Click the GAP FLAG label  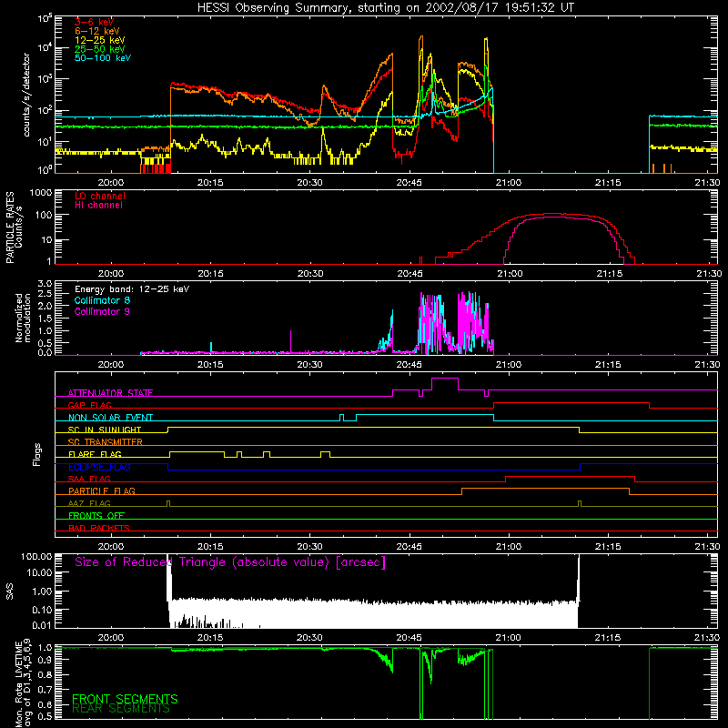point(89,405)
